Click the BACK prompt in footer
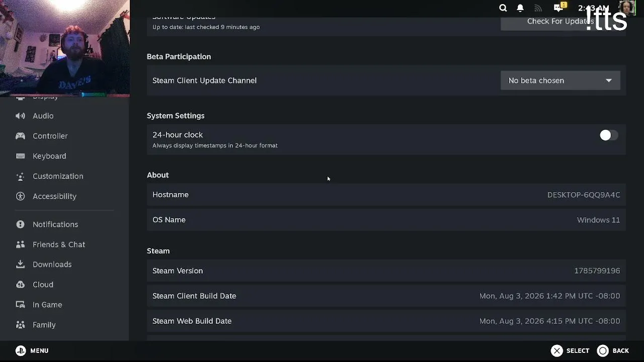 613,351
